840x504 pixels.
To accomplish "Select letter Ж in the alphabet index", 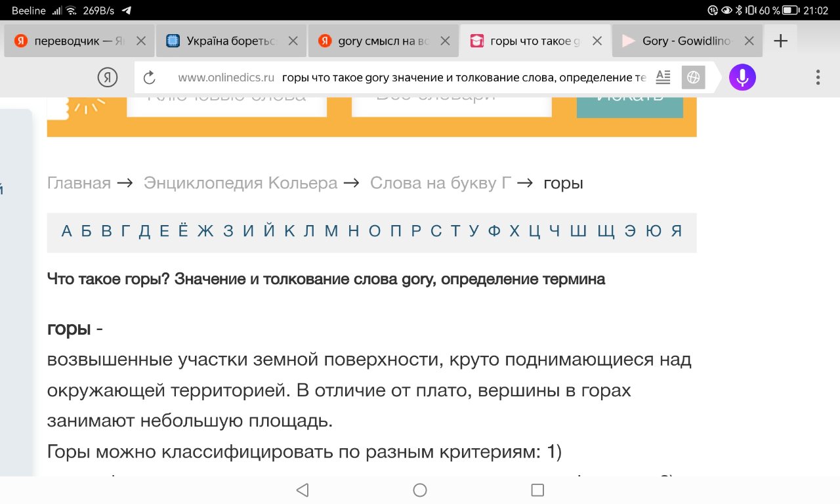I will click(205, 231).
